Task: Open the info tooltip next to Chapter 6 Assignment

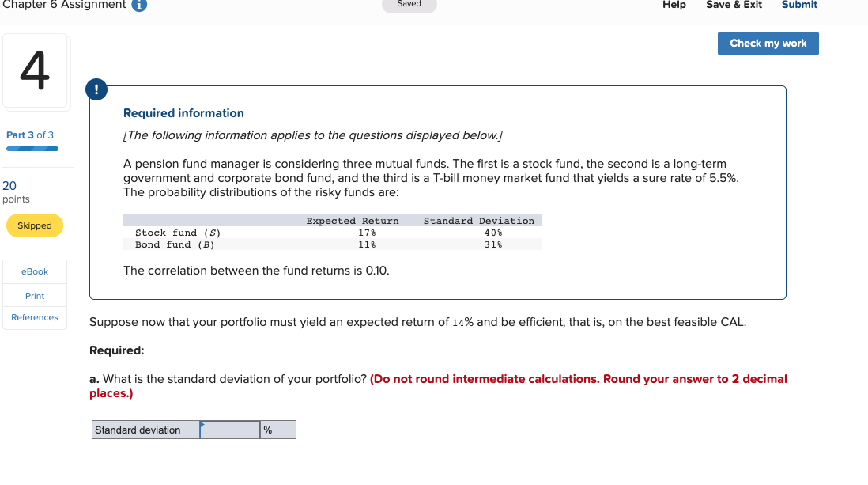Action: [x=138, y=6]
